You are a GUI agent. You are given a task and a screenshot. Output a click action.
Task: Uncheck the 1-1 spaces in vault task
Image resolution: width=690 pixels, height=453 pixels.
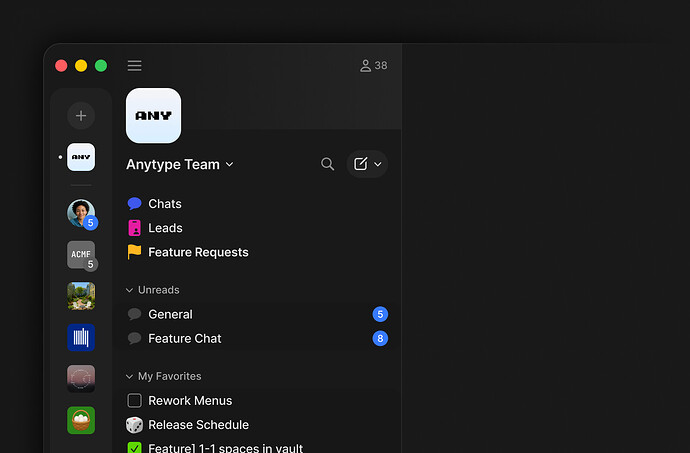click(134, 448)
